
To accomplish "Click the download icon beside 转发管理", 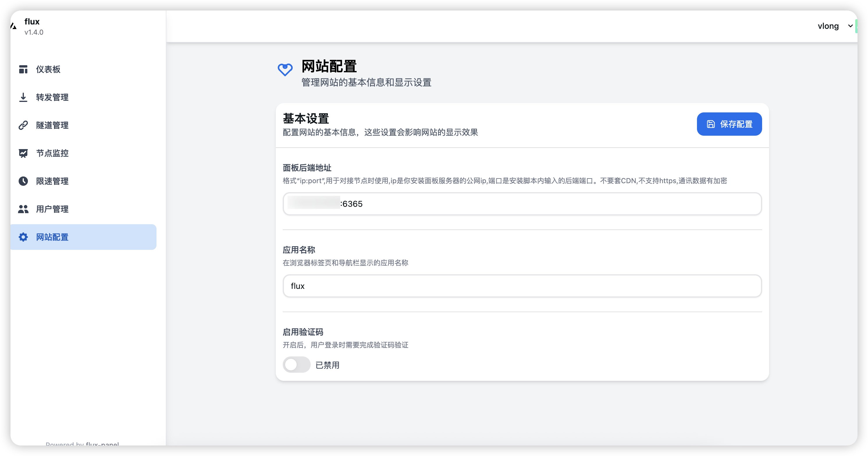I will 23,97.
